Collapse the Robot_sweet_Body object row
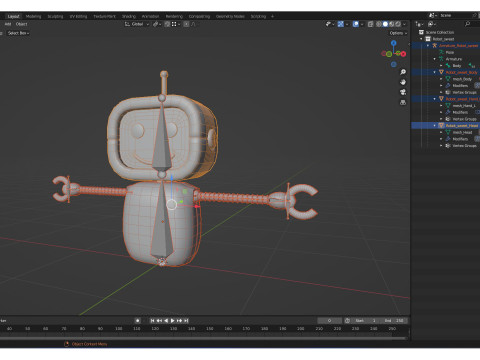Screen dimensions: 480x360 (435, 72)
